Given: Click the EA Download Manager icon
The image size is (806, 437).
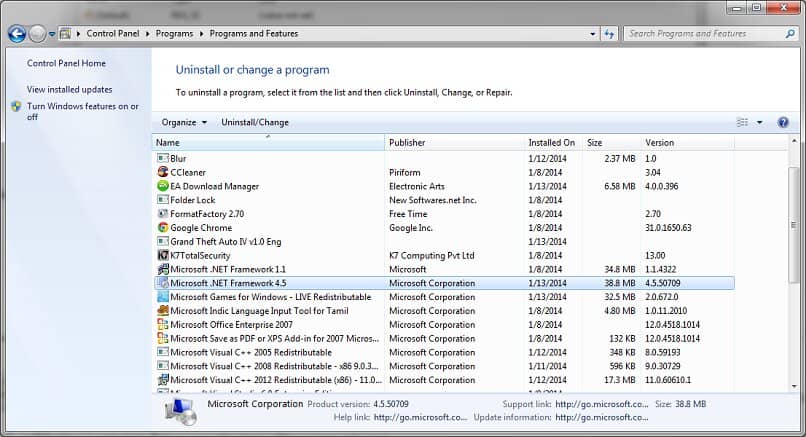Looking at the screenshot, I should (163, 186).
